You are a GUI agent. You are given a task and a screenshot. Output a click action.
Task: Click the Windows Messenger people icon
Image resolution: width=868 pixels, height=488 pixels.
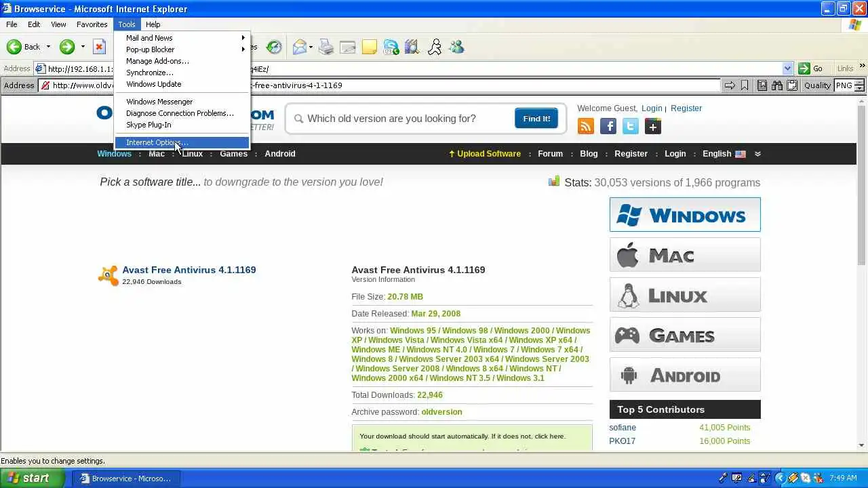(456, 47)
